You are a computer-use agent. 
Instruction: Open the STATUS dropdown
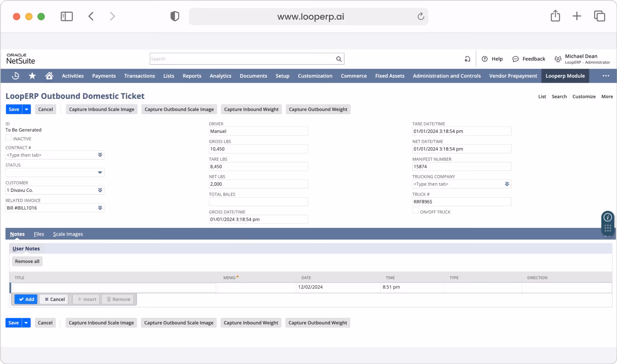(100, 173)
